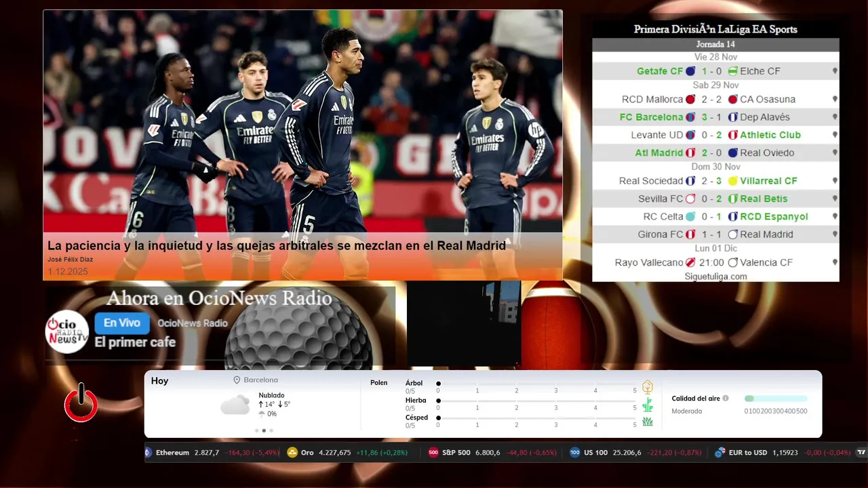Click the Athletic Club team name
This screenshot has width=868, height=488.
click(x=770, y=135)
